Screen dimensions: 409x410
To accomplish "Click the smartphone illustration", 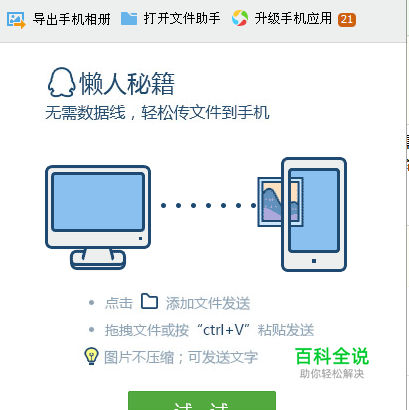I will point(314,214).
